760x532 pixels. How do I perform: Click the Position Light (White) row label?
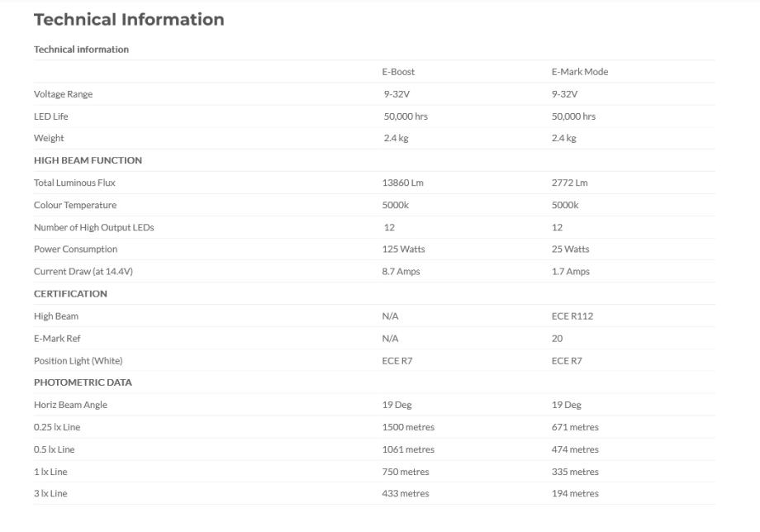[x=78, y=361]
